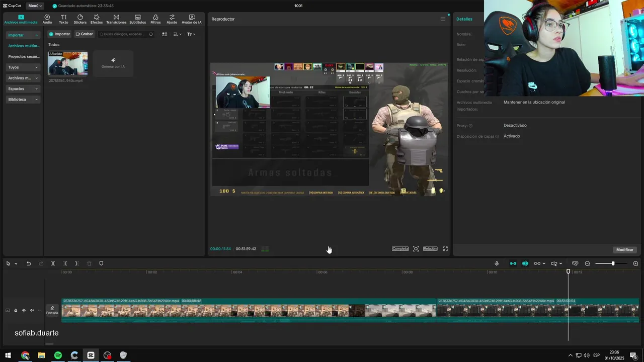Click the playhead marker on ruler
The width and height of the screenshot is (644, 362).
pos(569,271)
